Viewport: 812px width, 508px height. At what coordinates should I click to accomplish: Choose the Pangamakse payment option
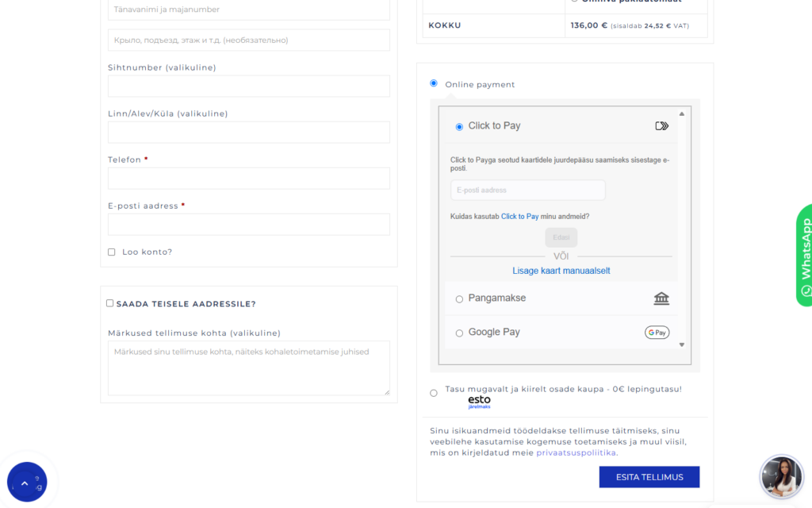tap(459, 299)
